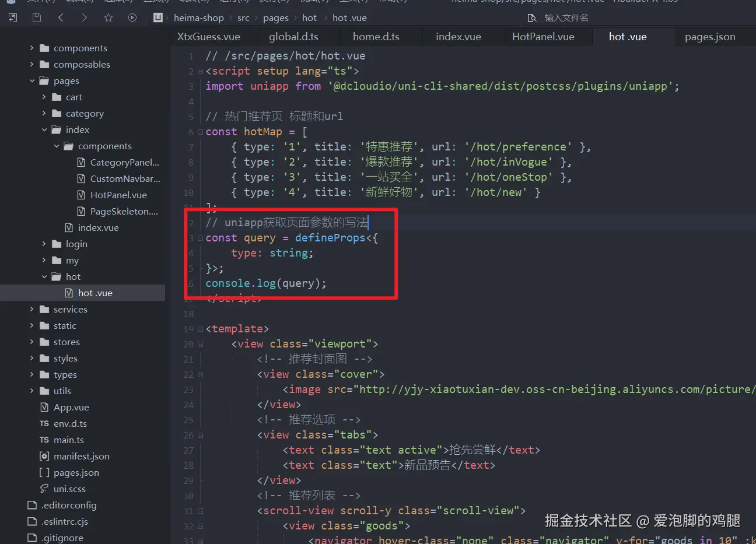Click the file icon of PageSkeleton

(x=81, y=211)
